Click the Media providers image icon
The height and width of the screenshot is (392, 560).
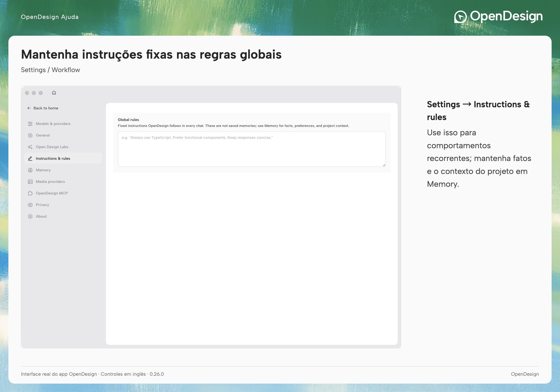30,182
